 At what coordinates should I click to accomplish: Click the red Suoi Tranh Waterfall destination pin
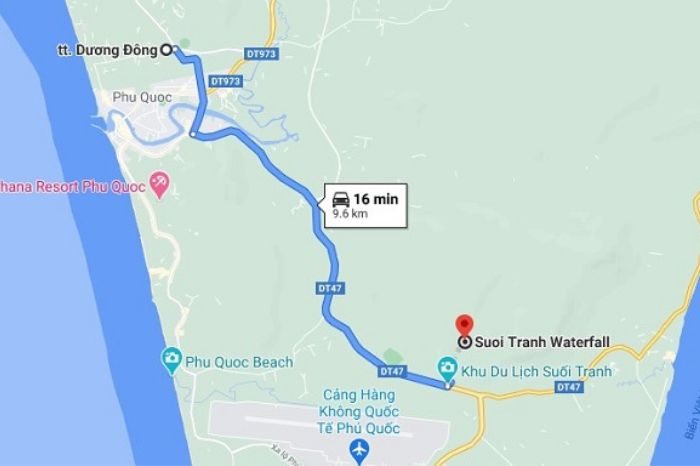click(464, 325)
